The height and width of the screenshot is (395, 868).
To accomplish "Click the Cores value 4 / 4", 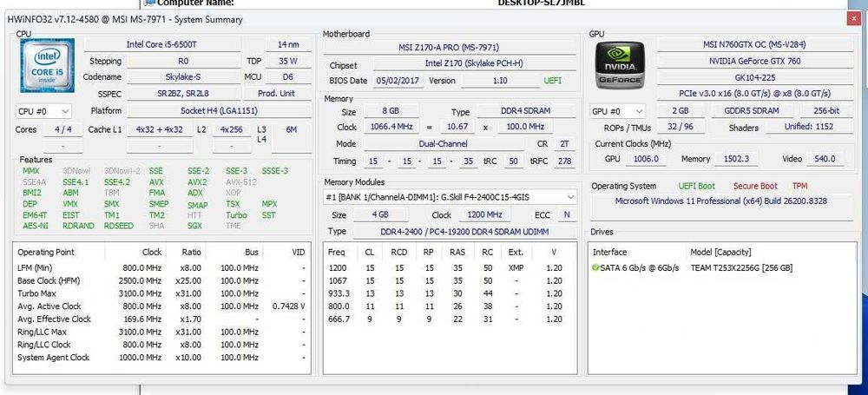I will tap(63, 129).
